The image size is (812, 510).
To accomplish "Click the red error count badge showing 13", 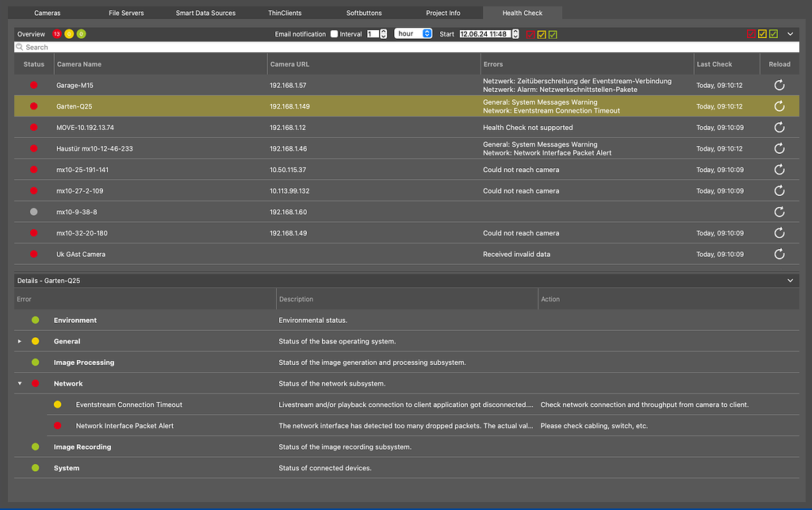I will pyautogui.click(x=56, y=34).
